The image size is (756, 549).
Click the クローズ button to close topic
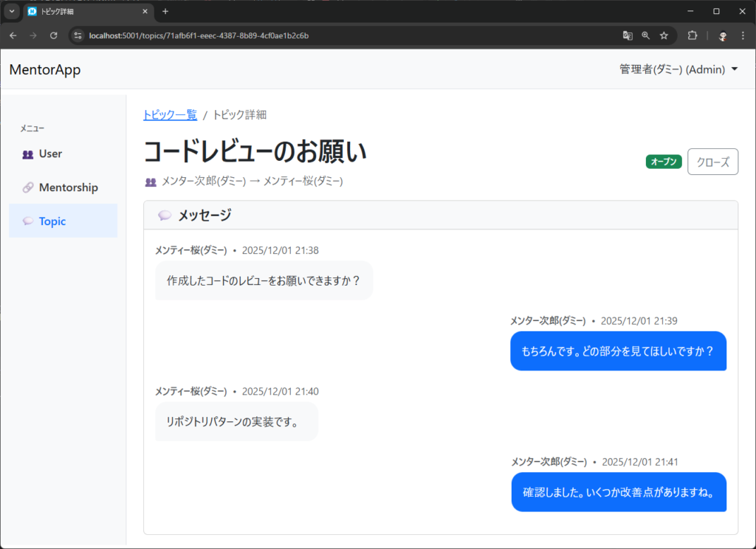click(712, 162)
